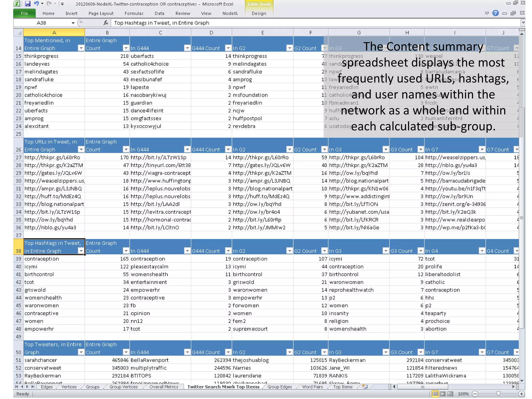This screenshot has height=399, width=532.
Task: Open the NodeXL ribbon tab
Action: coord(230,14)
